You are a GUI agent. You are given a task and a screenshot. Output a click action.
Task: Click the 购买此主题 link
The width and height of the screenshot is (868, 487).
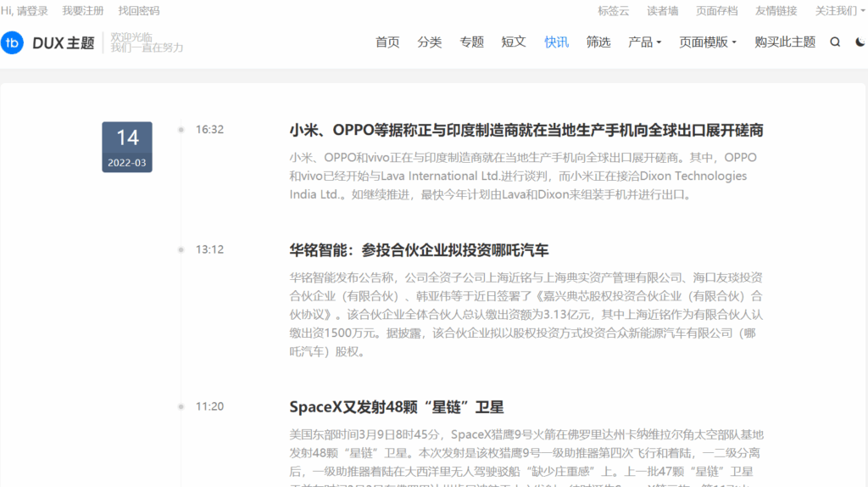coord(784,42)
